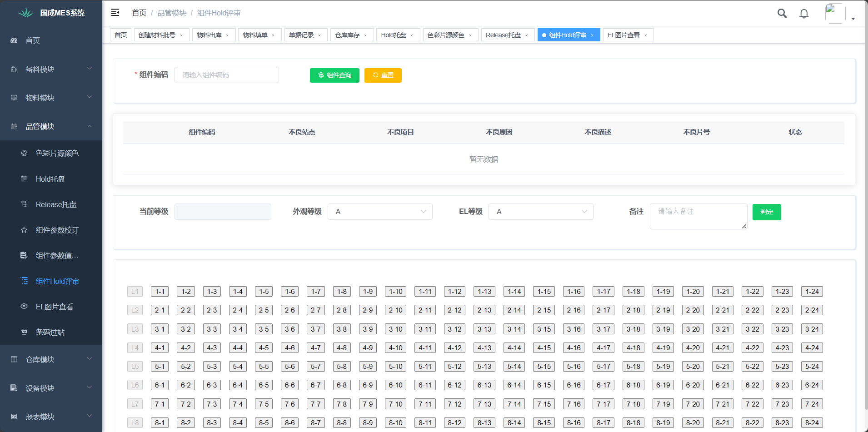Focus the 组件编码 input field
This screenshot has height=432, width=868.
tap(227, 75)
